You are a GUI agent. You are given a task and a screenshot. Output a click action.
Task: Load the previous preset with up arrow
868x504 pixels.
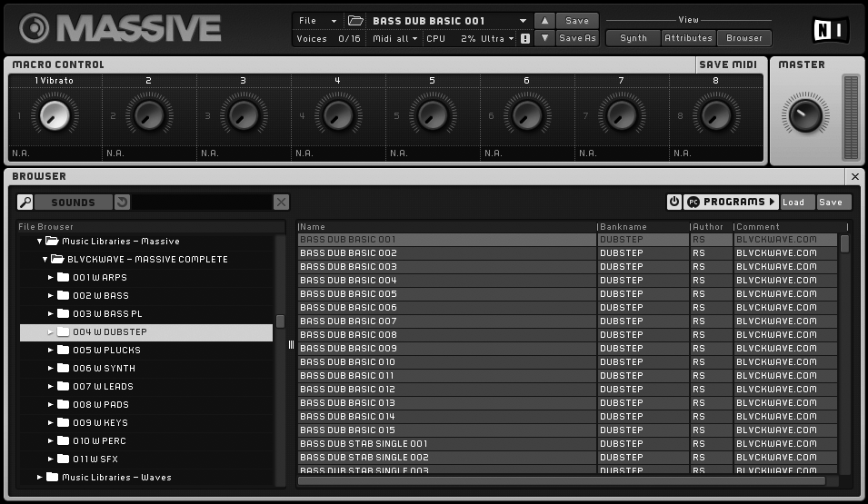[544, 20]
